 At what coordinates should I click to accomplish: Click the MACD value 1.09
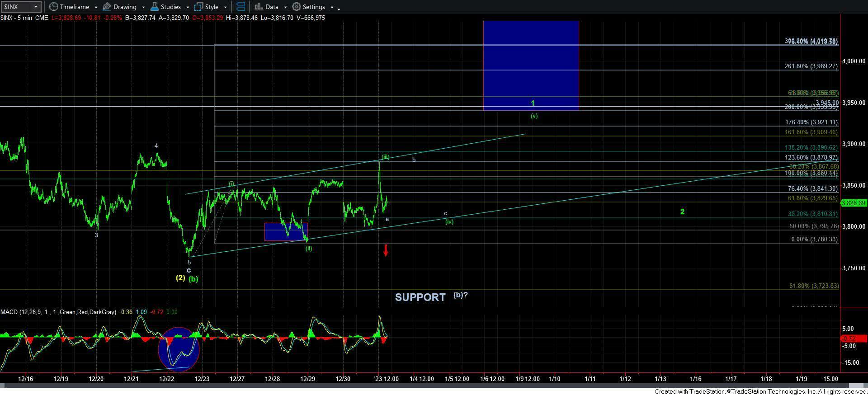tap(141, 312)
